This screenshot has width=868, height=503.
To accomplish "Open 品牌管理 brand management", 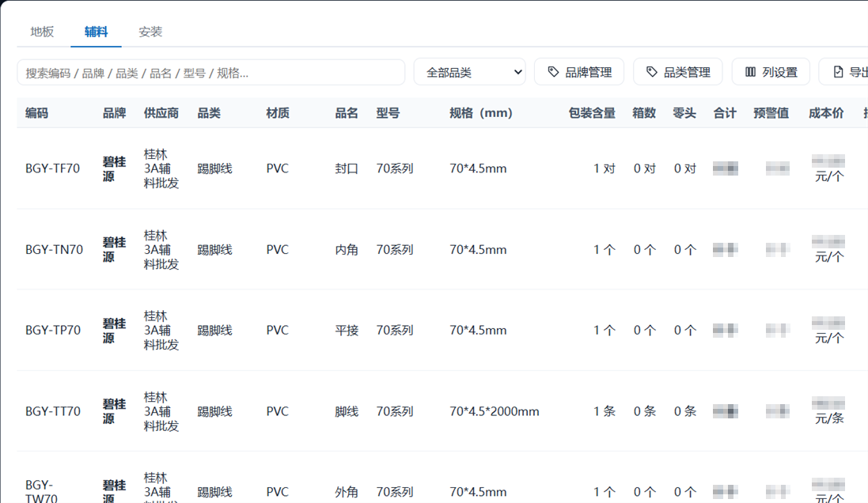I will click(579, 72).
